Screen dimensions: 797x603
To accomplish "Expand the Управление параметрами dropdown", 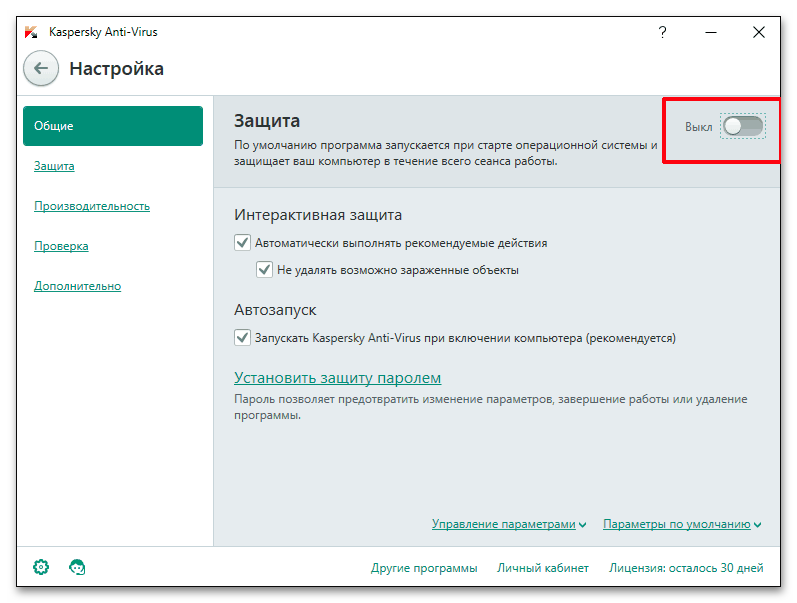I will click(509, 524).
